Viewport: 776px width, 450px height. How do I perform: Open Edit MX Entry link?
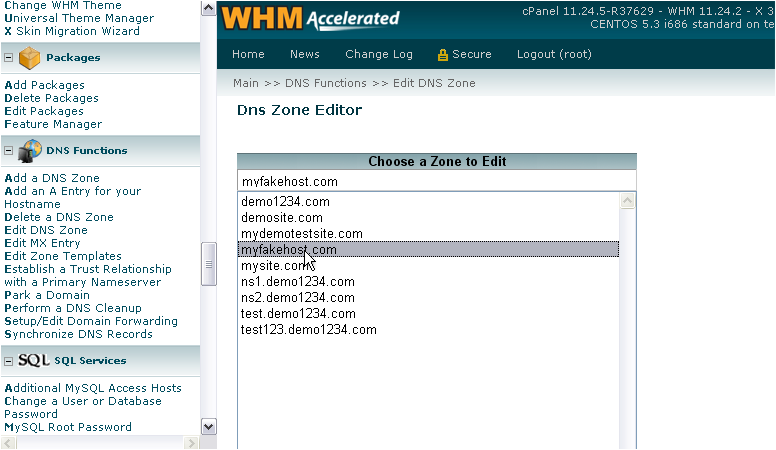point(42,243)
